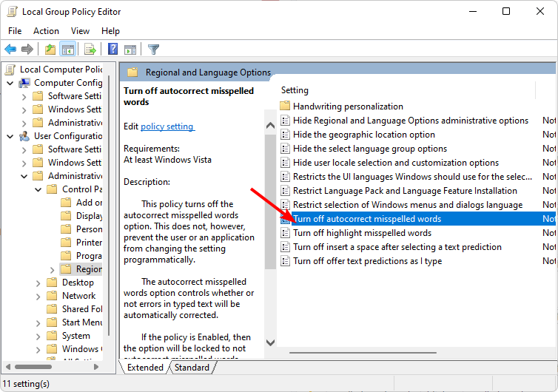Screen dimensions: 558x392
Task: Click tree pane horizontal scroll left arrow
Action: click(x=8, y=367)
